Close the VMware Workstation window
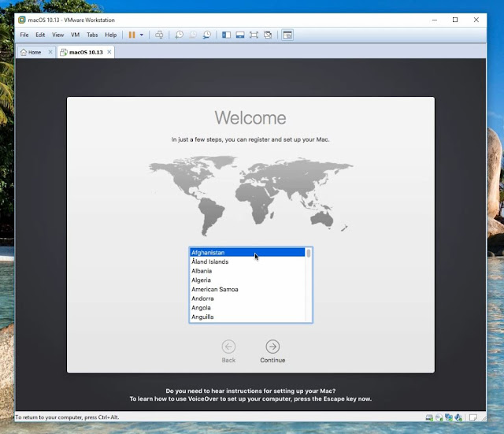Image resolution: width=504 pixels, height=434 pixels. point(476,20)
